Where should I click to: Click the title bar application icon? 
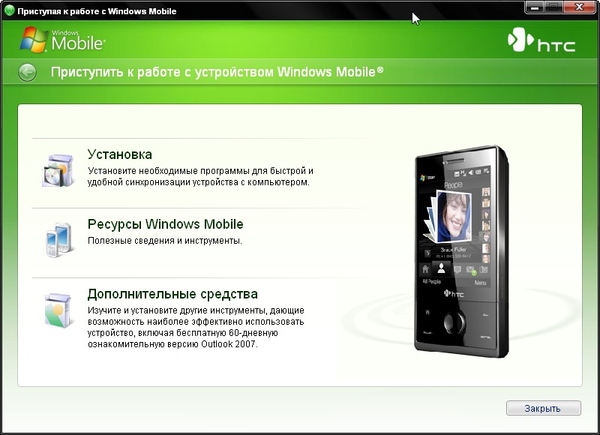point(9,10)
